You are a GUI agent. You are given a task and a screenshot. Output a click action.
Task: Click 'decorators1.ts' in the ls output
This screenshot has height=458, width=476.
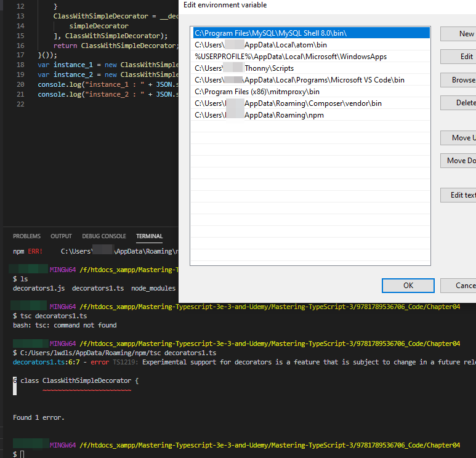(98, 288)
